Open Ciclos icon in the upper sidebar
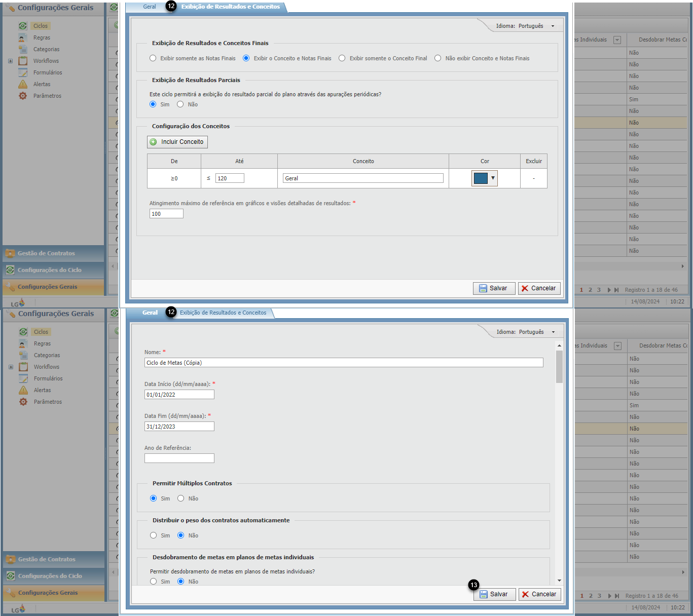The height and width of the screenshot is (616, 693). (23, 26)
